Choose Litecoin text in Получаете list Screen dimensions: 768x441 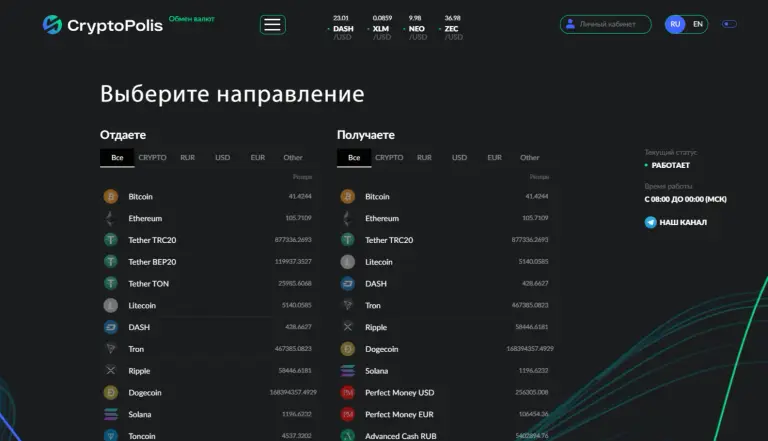click(x=379, y=262)
